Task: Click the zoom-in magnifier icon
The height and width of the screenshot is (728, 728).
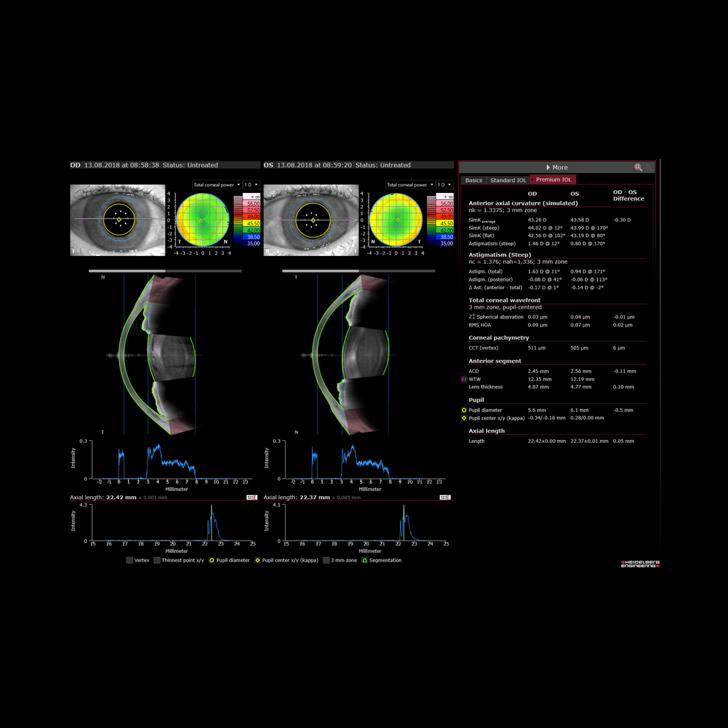Action: coord(638,167)
